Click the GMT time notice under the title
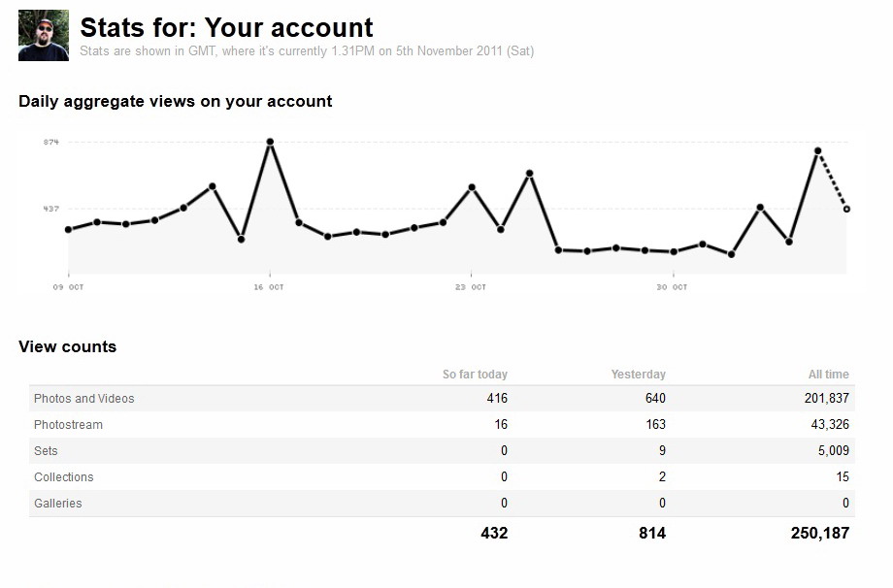The width and height of the screenshot is (893, 588). [307, 51]
